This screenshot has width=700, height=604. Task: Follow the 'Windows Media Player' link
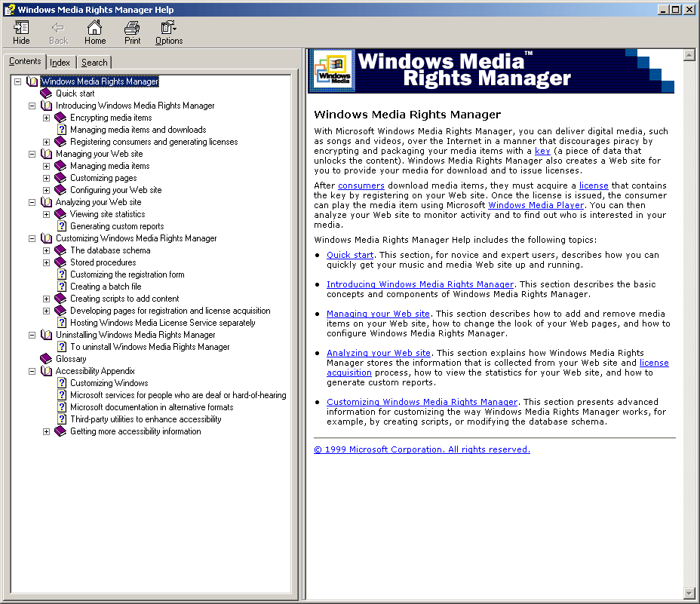tap(536, 205)
